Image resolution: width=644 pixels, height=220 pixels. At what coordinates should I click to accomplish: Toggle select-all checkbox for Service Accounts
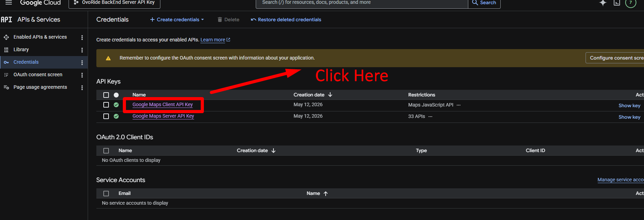tap(106, 194)
